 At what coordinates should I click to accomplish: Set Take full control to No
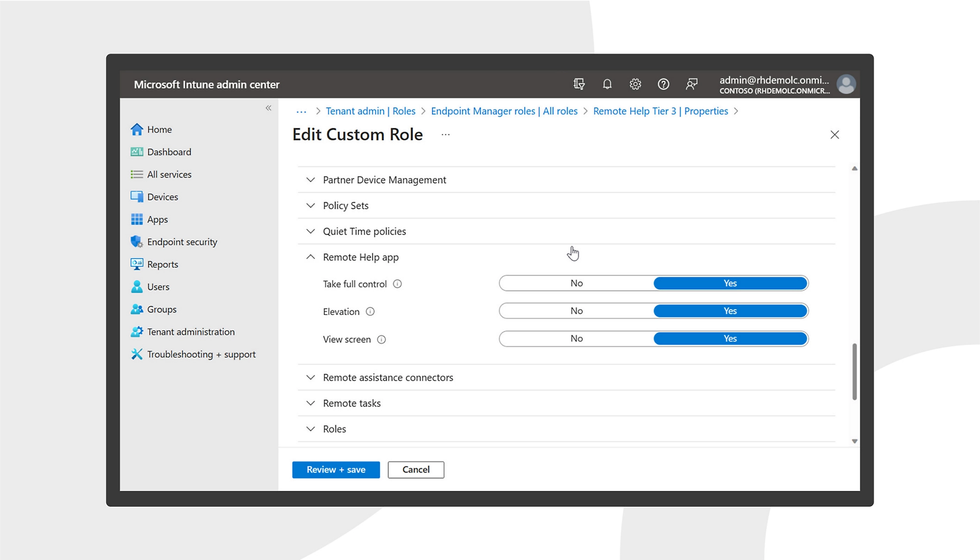click(576, 283)
